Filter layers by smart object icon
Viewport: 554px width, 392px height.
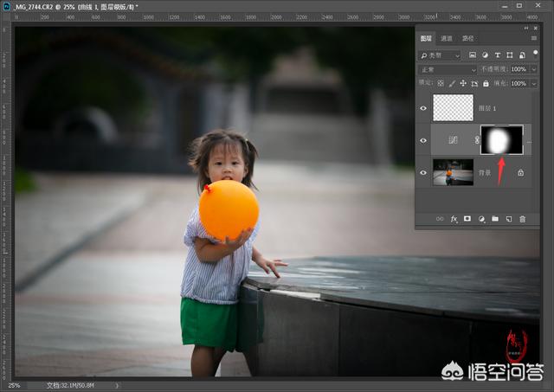522,55
